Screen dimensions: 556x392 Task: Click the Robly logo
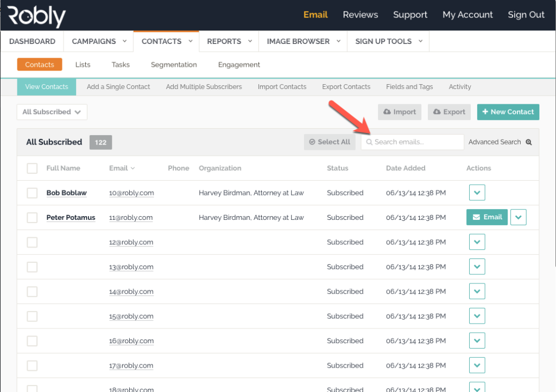(36, 15)
